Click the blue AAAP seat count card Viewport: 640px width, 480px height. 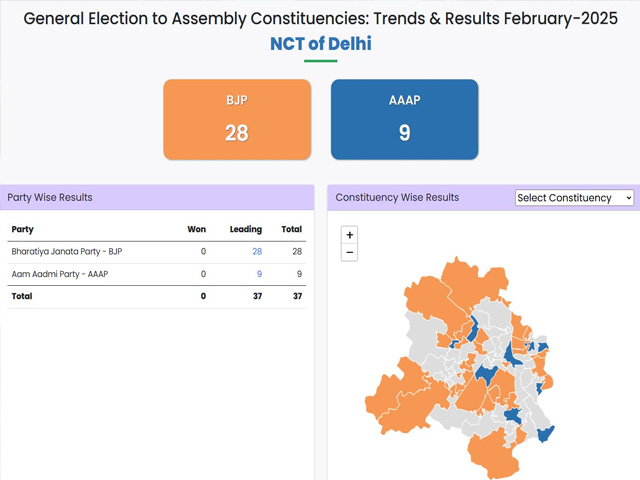tap(404, 120)
